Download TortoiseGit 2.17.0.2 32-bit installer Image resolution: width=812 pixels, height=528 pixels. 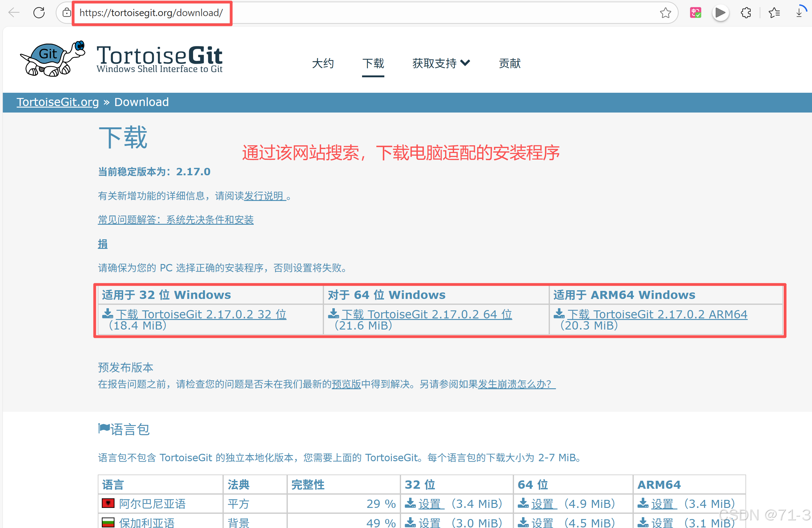pos(201,314)
